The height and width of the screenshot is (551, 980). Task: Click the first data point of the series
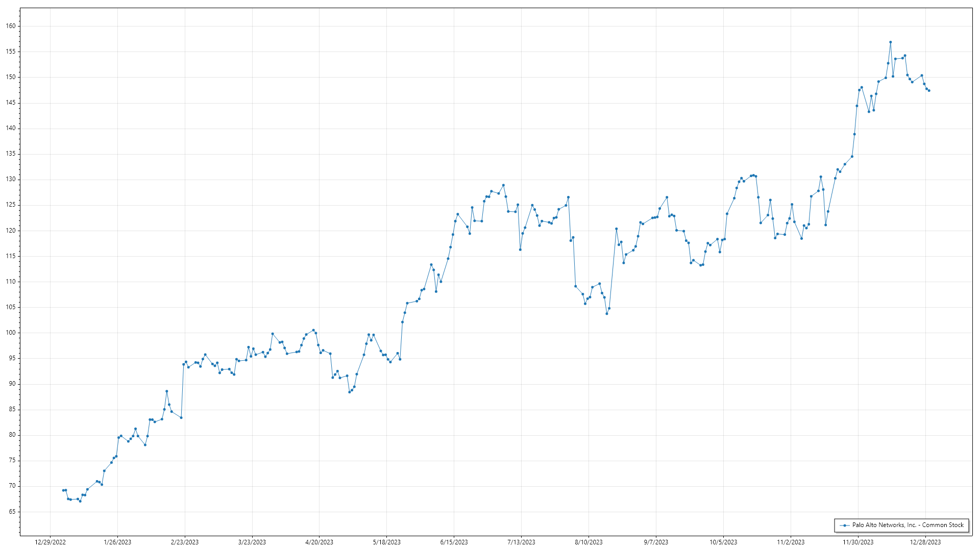point(63,490)
